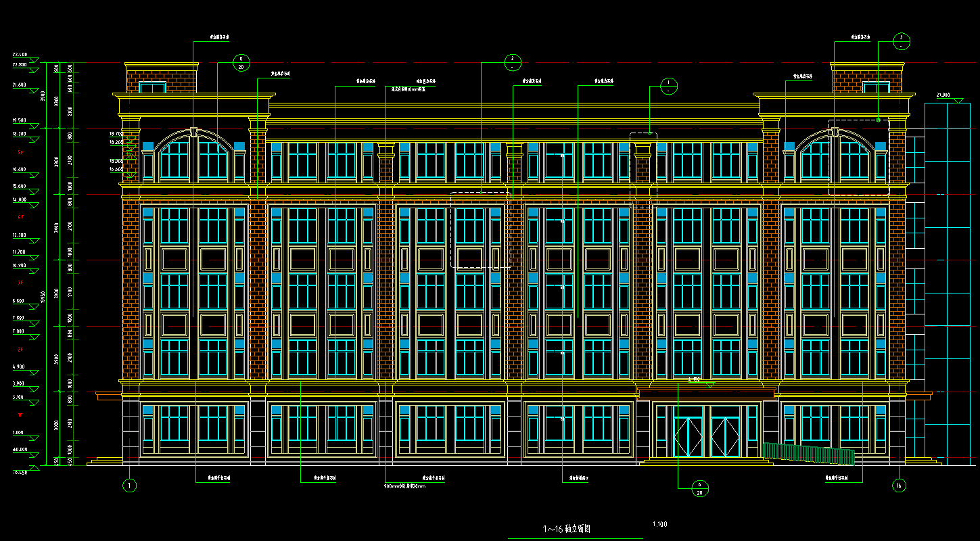The height and width of the screenshot is (541, 980).
Task: Click the -0.450 ground elevation label
Action: 20,472
